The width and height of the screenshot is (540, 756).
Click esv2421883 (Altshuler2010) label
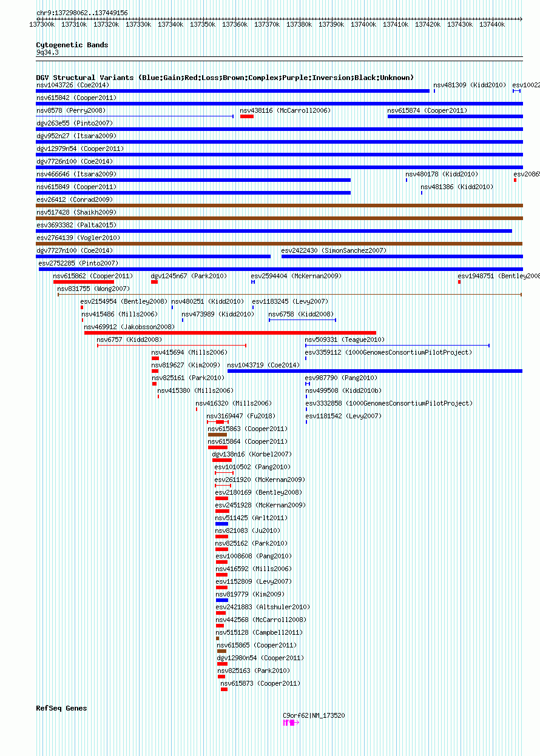[263, 607]
